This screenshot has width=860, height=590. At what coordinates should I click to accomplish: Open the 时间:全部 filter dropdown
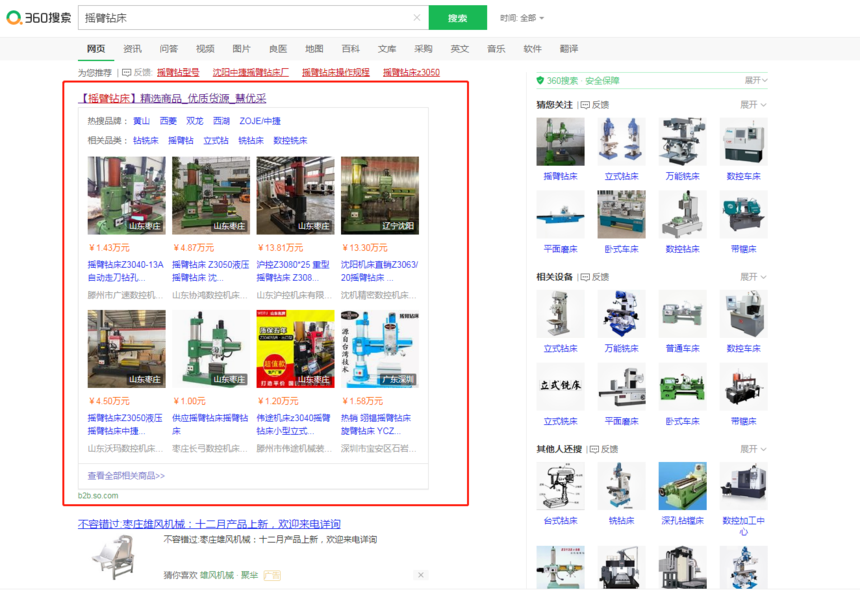(x=522, y=18)
